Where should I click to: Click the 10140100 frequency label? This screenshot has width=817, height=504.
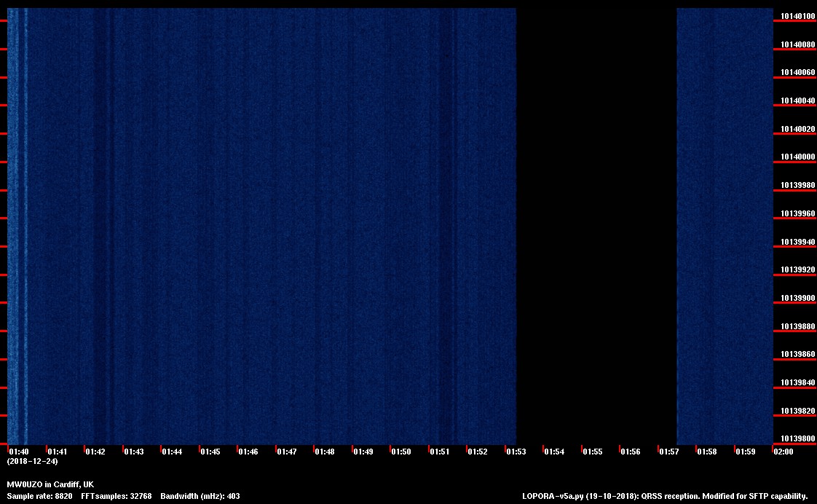[x=797, y=16]
